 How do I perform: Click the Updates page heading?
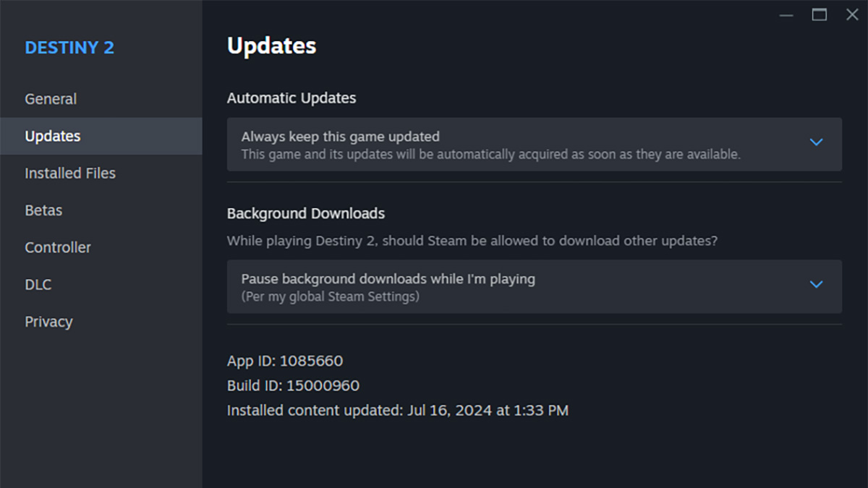tap(271, 46)
